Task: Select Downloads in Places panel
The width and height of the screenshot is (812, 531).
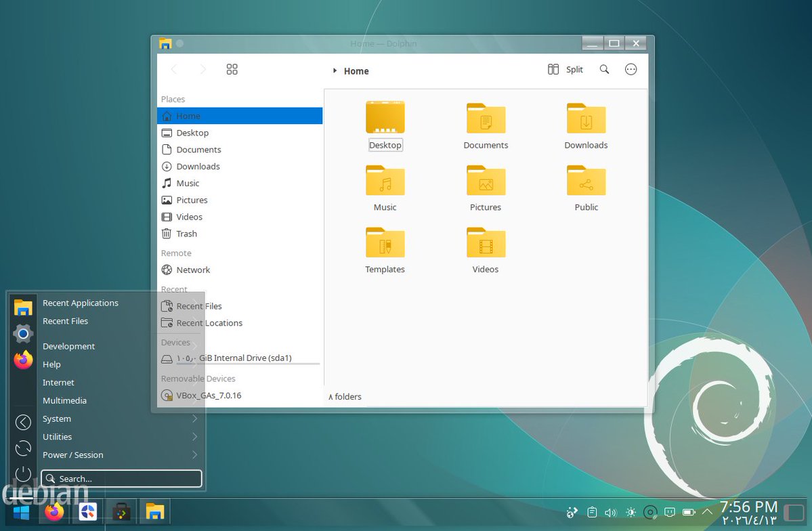Action: (x=240, y=167)
